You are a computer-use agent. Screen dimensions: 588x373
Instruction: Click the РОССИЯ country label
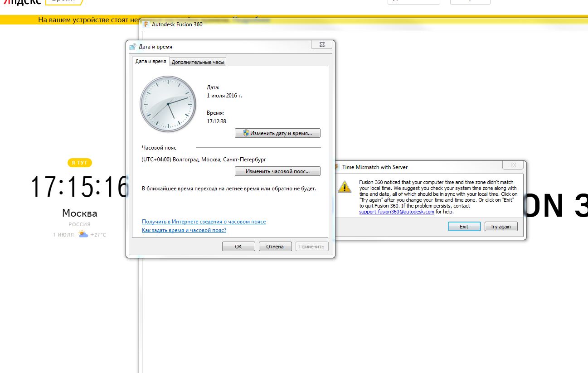click(80, 224)
